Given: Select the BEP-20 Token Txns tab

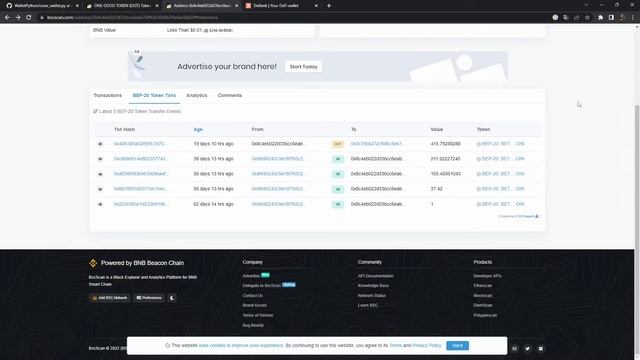Looking at the screenshot, I should coord(154,96).
